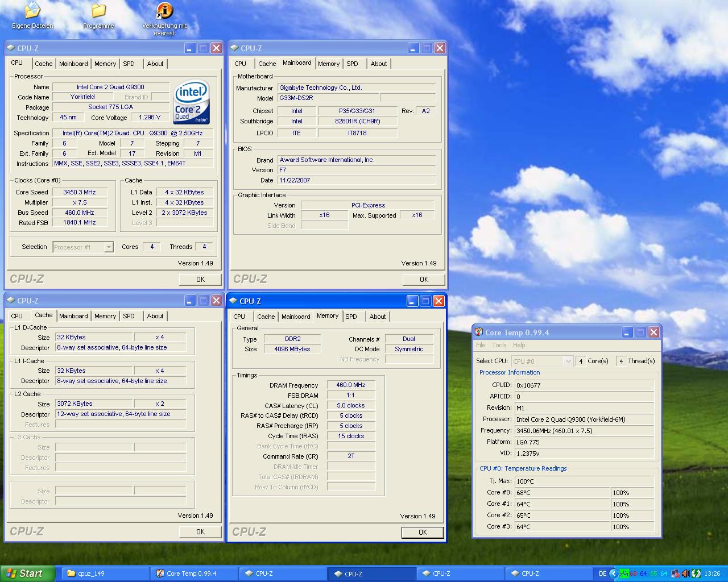This screenshot has height=582, width=728.
Task: Open the Help menu in Core Temp
Action: [x=519, y=345]
